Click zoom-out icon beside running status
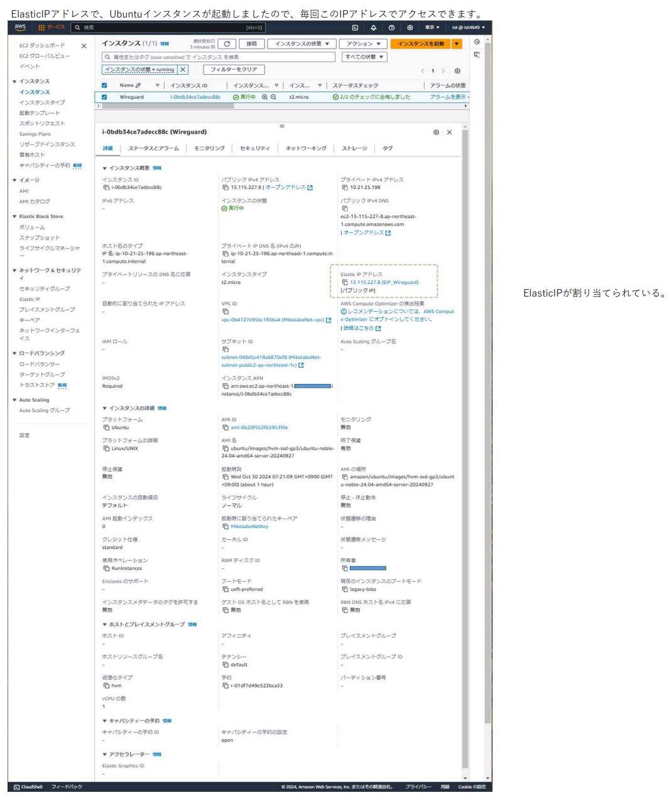This screenshot has height=800, width=672. click(x=273, y=97)
